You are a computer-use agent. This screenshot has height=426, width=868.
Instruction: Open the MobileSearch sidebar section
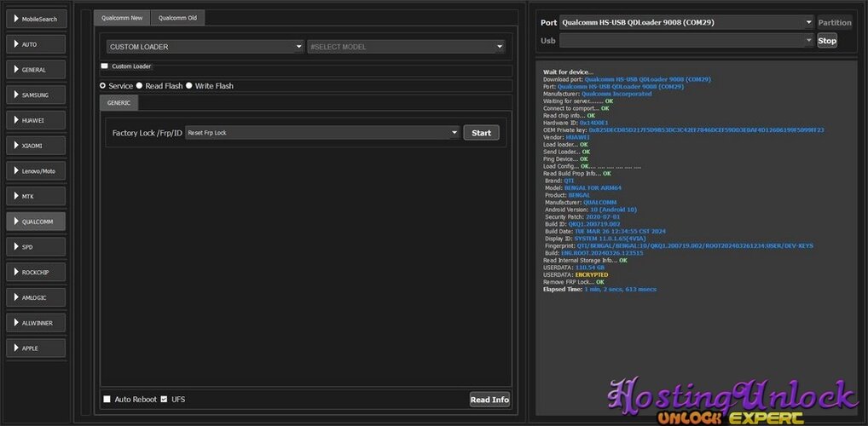(x=36, y=19)
